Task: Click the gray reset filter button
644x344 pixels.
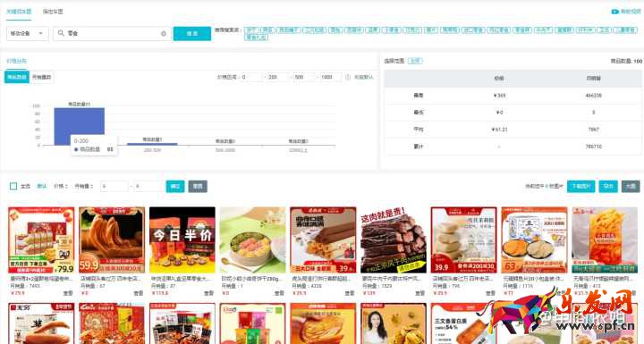Action: point(198,187)
